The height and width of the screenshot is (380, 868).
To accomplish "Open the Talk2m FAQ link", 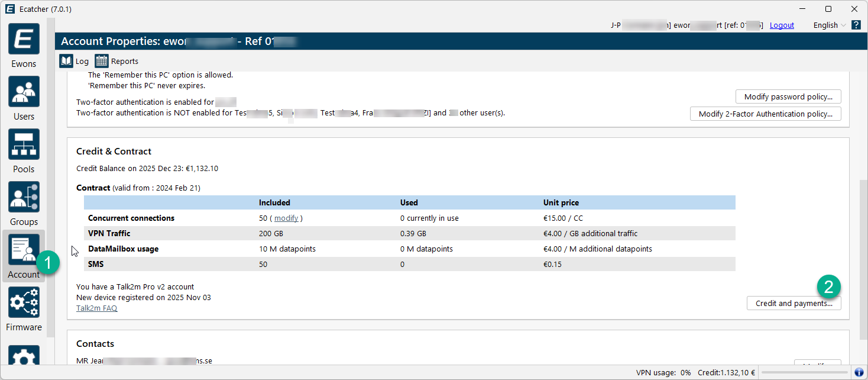I will click(x=96, y=308).
